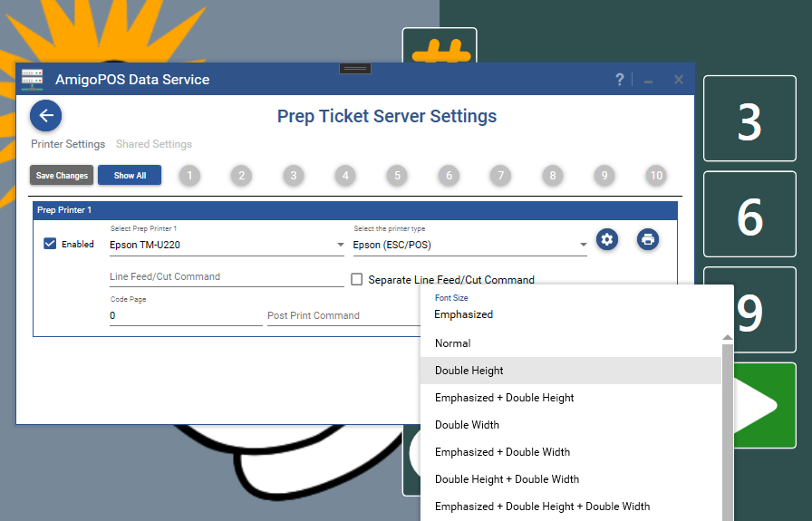Screen dimensions: 812x521
Task: Uncheck the Enabled checkbox
Action: 51,244
